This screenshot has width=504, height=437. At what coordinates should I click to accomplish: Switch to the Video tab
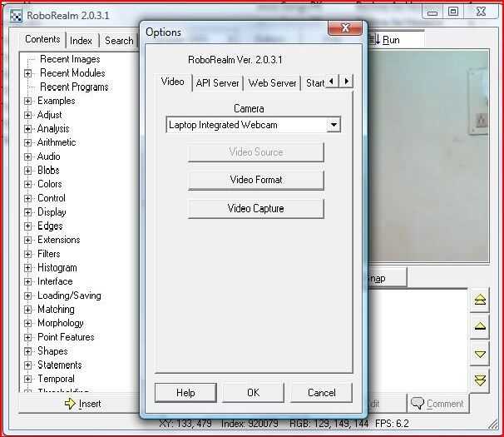coord(173,82)
